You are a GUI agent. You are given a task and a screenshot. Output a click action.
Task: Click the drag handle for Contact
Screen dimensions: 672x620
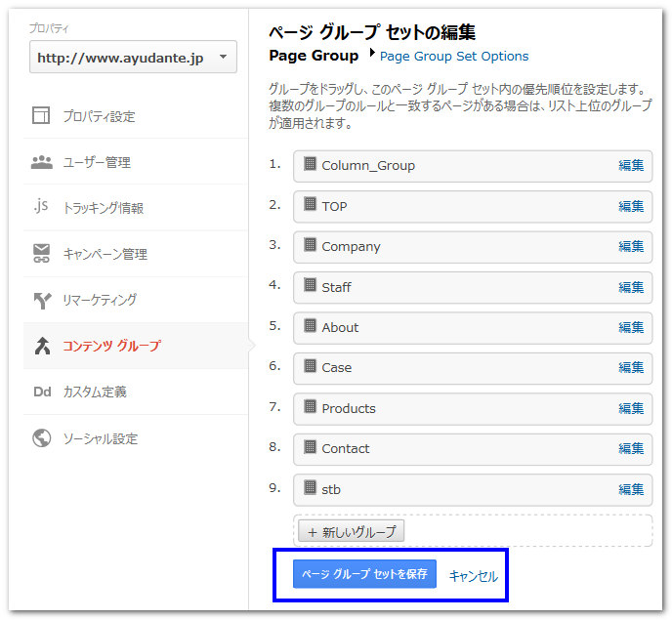(310, 447)
